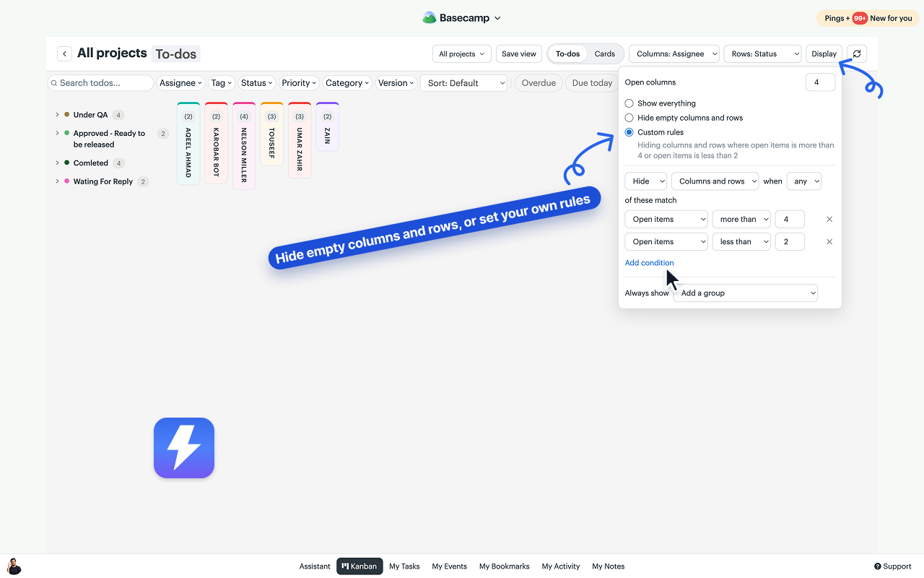Open My Bookmarks in bottom bar
The width and height of the screenshot is (924, 578).
click(x=505, y=566)
